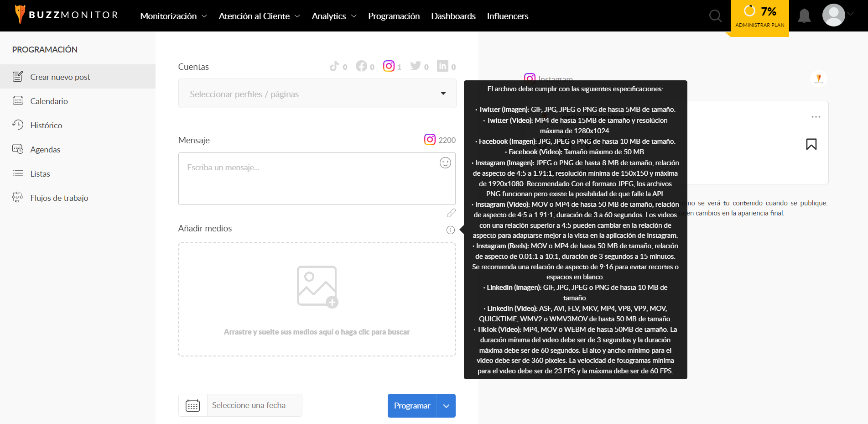Open the search magnifier in the top bar
The image size is (868, 424).
click(x=715, y=16)
